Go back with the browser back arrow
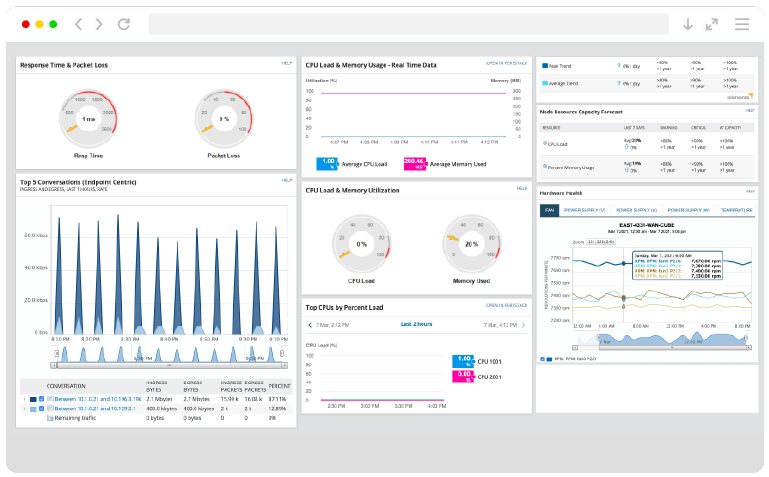 pos(78,24)
